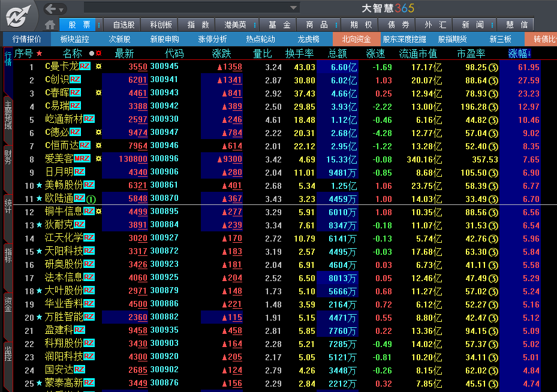Open the 新闻 menu tab

click(x=472, y=25)
